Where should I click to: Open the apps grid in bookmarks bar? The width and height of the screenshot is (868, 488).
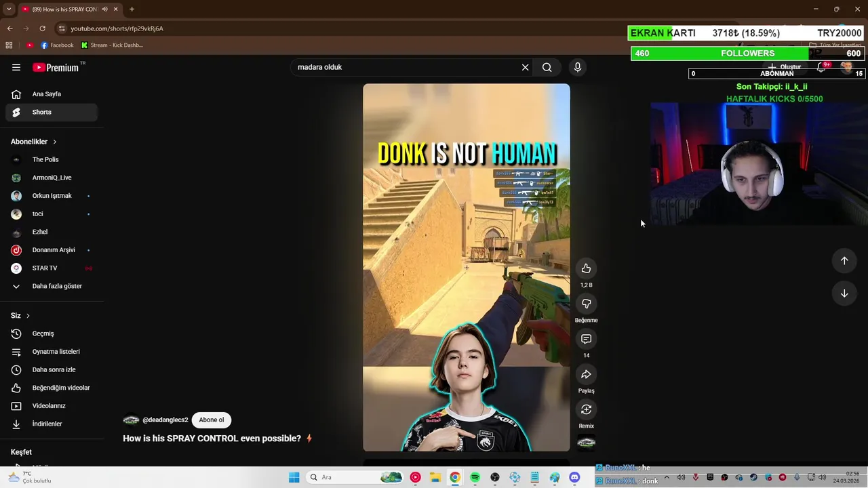9,45
